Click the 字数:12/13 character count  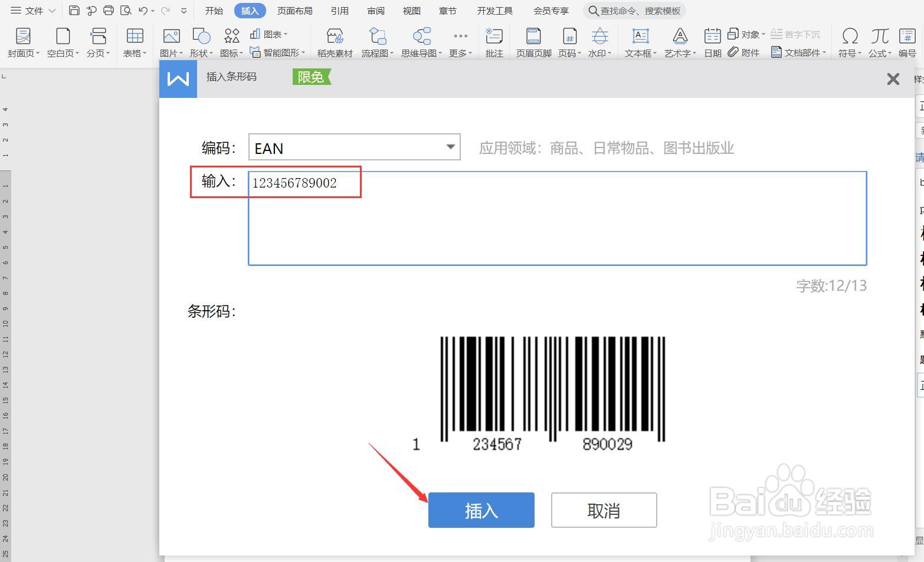(x=831, y=286)
